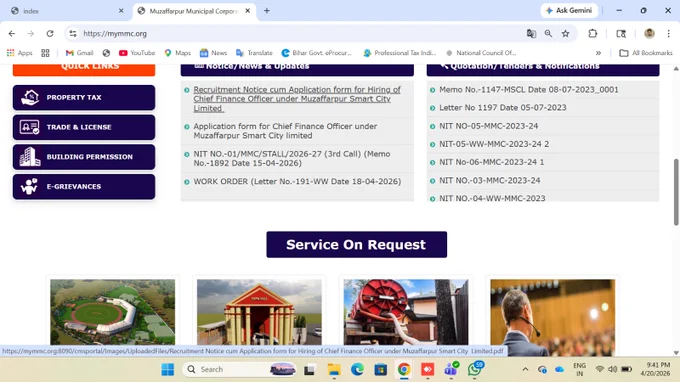Close the index tab
The height and width of the screenshot is (382, 680).
click(121, 11)
